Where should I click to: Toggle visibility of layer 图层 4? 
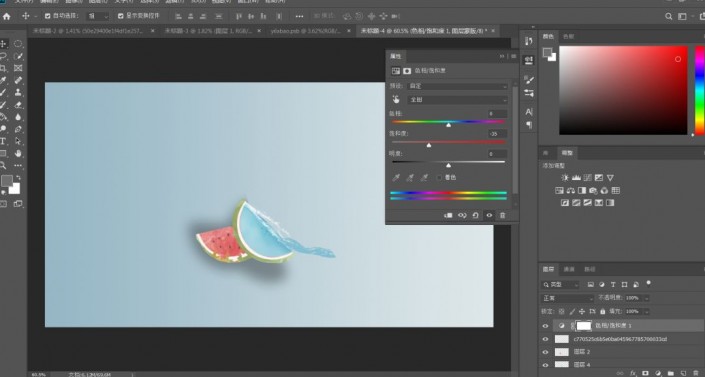click(545, 364)
